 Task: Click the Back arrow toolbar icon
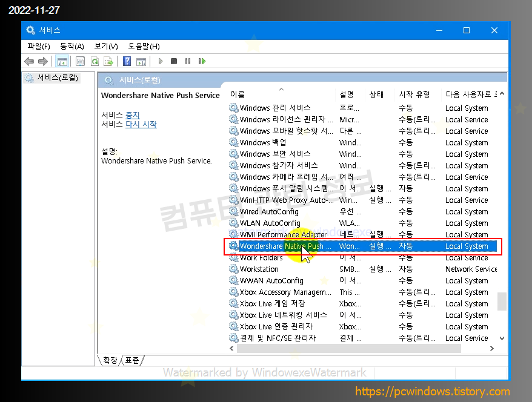(x=29, y=61)
